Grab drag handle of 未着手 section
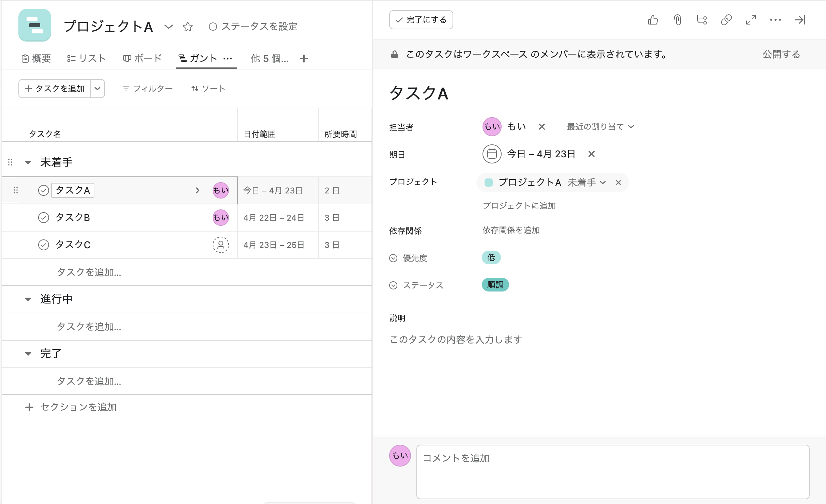The image size is (826, 504). (x=10, y=162)
